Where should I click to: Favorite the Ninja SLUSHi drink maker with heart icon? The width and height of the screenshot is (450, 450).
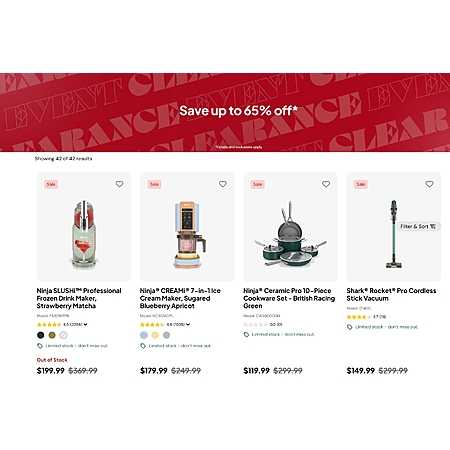coord(119,184)
